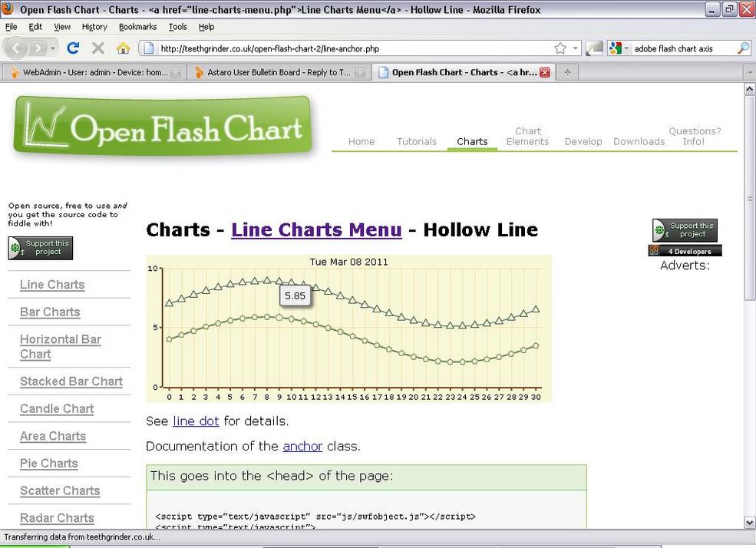Go back with the browser Back arrow
Image resolution: width=756 pixels, height=548 pixels.
pos(16,48)
